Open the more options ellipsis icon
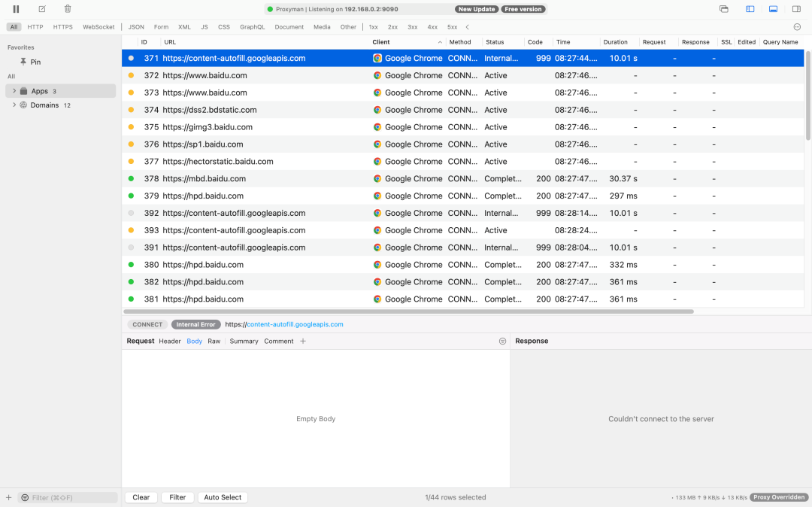 click(797, 27)
